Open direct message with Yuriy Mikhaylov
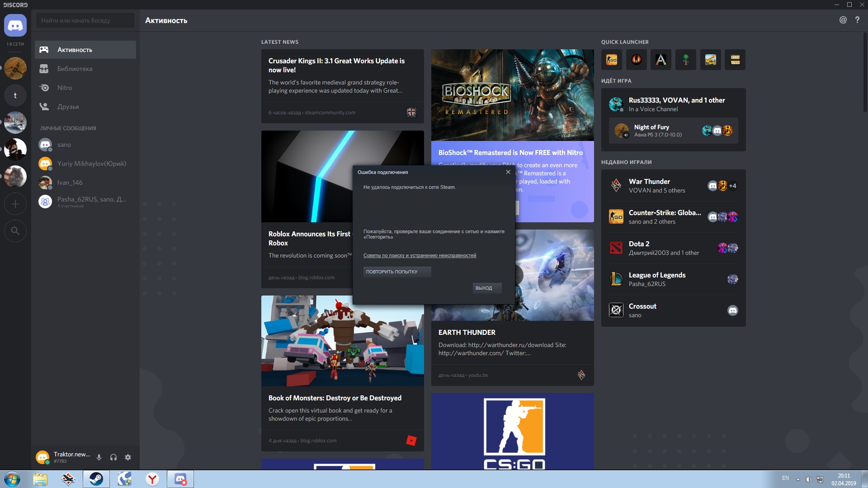 [x=85, y=164]
